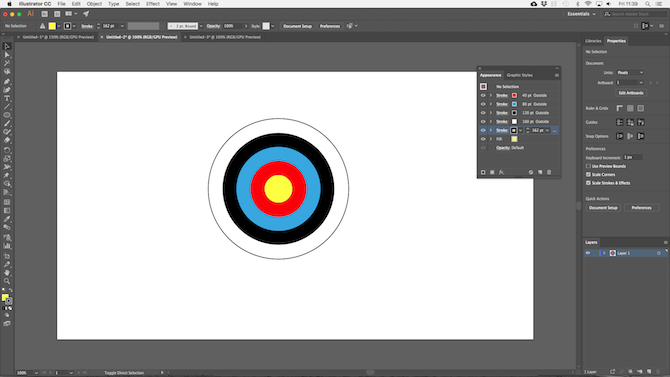The height and width of the screenshot is (377, 670).
Task: Click Document Setup in control bar
Action: tap(297, 26)
